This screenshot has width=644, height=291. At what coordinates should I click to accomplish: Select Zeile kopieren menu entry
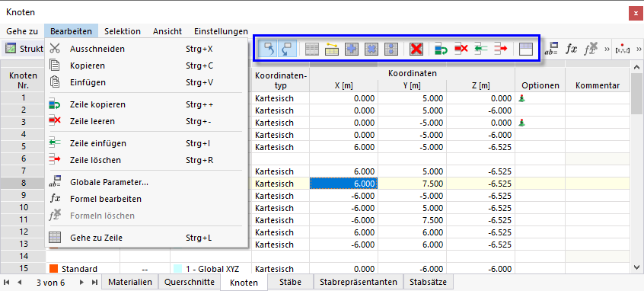pyautogui.click(x=146, y=104)
